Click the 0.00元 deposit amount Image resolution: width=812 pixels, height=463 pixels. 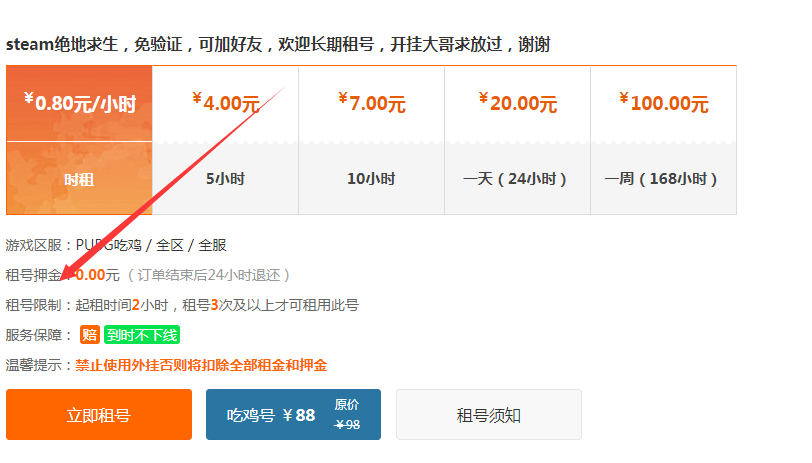pyautogui.click(x=97, y=275)
